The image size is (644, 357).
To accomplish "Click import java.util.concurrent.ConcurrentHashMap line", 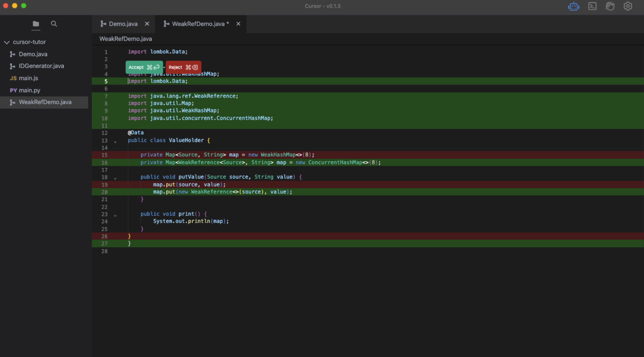I will pos(200,118).
